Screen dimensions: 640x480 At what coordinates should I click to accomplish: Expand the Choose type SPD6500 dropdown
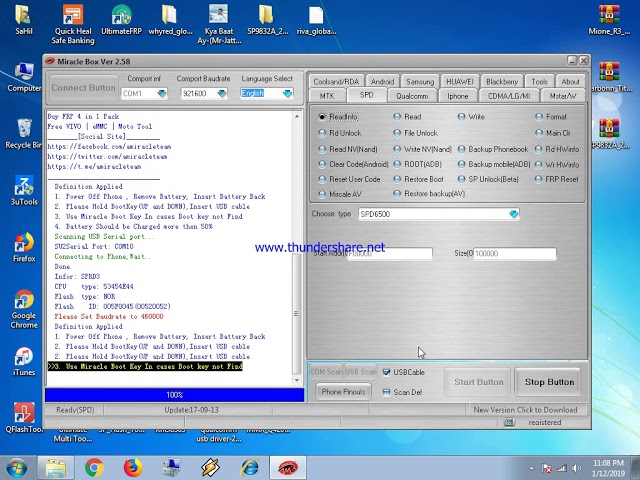pyautogui.click(x=513, y=214)
